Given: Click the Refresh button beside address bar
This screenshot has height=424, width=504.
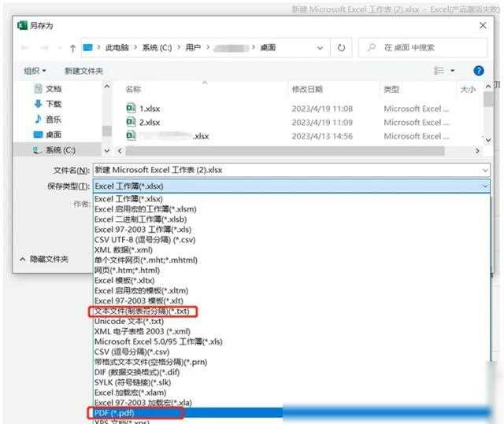Looking at the screenshot, I should tap(341, 48).
